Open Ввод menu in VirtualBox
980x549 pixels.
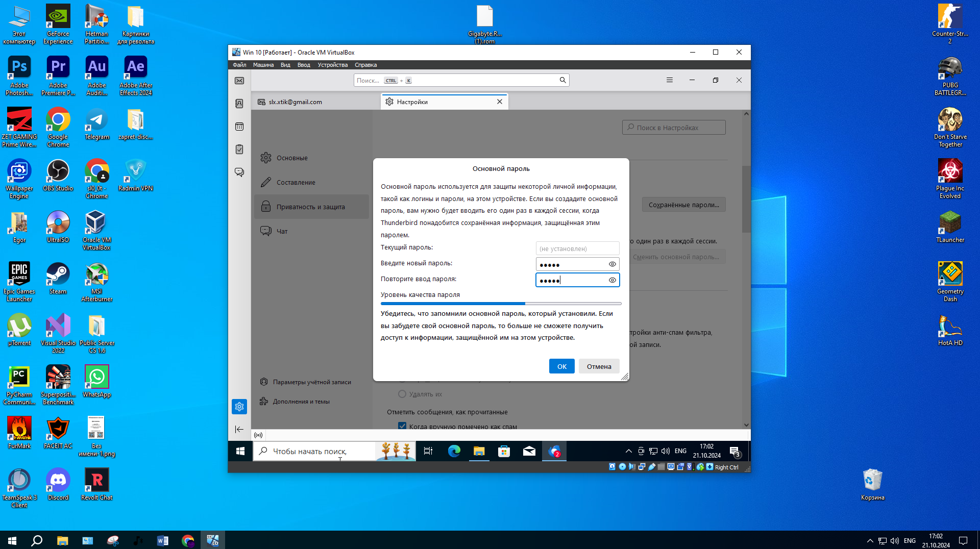click(304, 65)
